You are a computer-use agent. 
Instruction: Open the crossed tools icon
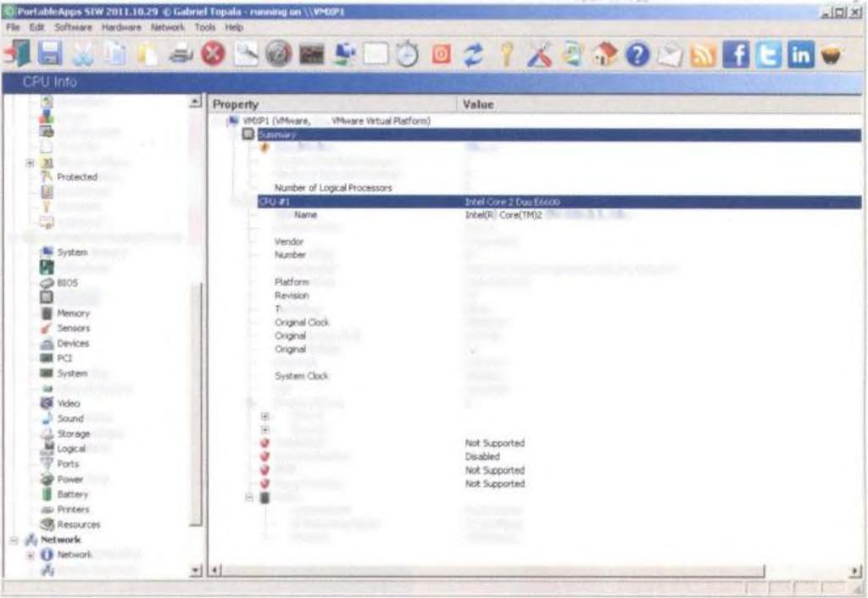tap(539, 54)
